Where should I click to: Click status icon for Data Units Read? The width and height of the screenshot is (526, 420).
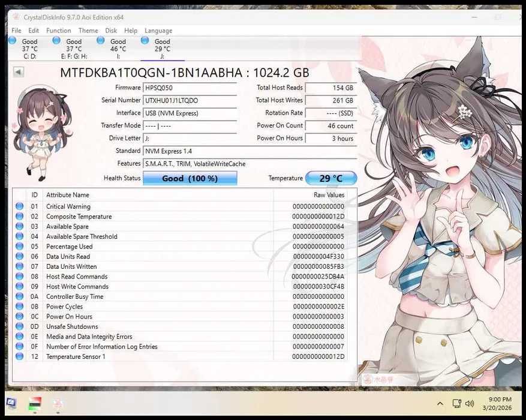click(x=19, y=256)
